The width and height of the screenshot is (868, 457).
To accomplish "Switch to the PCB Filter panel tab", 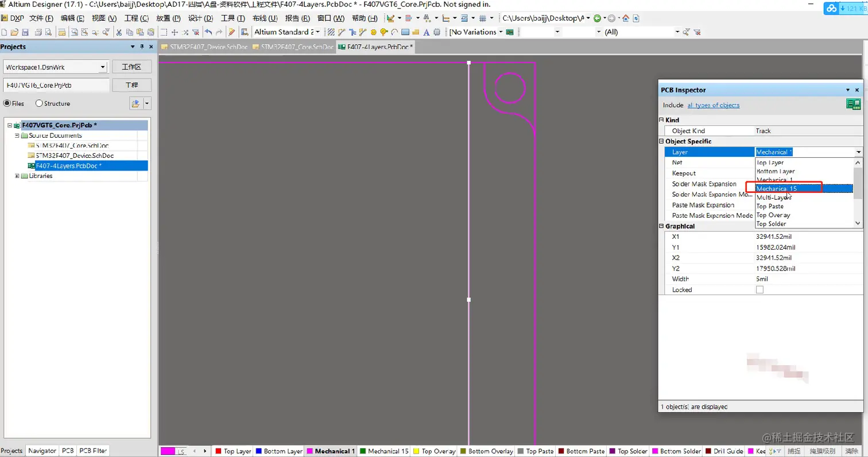I will pos(93,451).
